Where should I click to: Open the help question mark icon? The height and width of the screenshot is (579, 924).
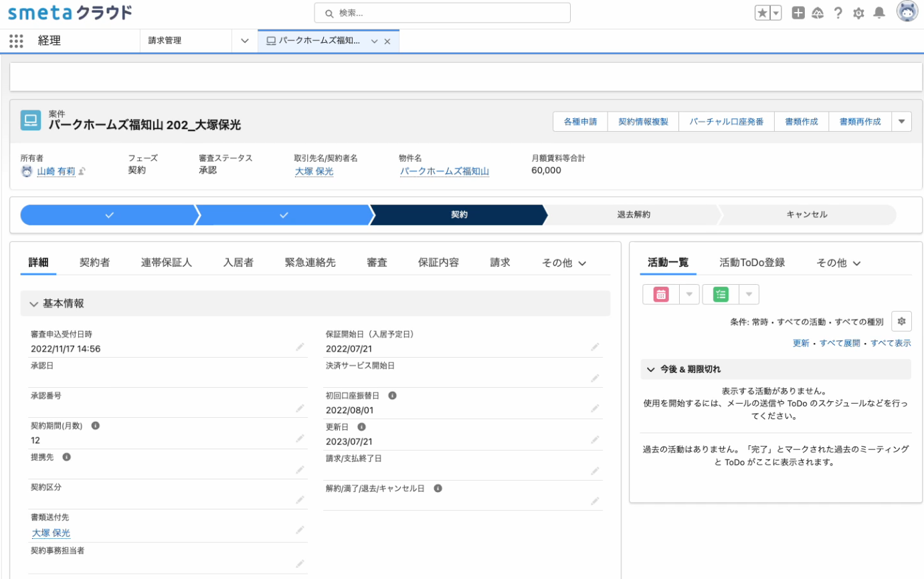[x=838, y=13]
